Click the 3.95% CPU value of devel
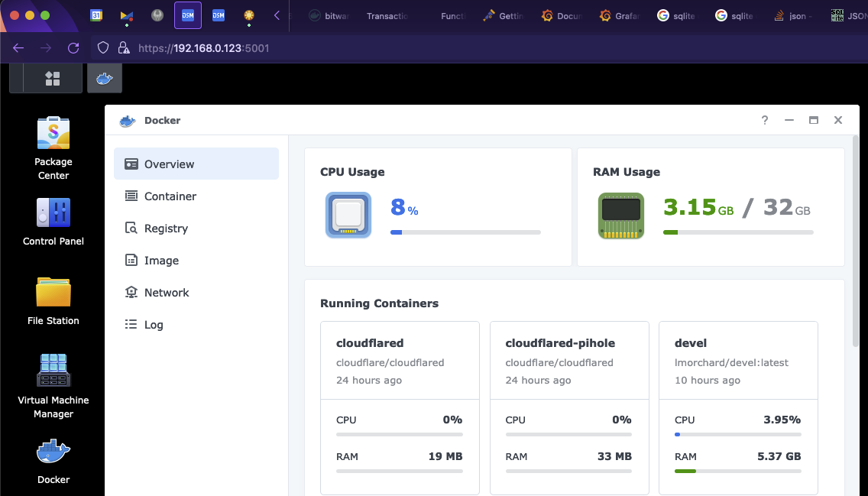This screenshot has width=868, height=496. pos(782,420)
